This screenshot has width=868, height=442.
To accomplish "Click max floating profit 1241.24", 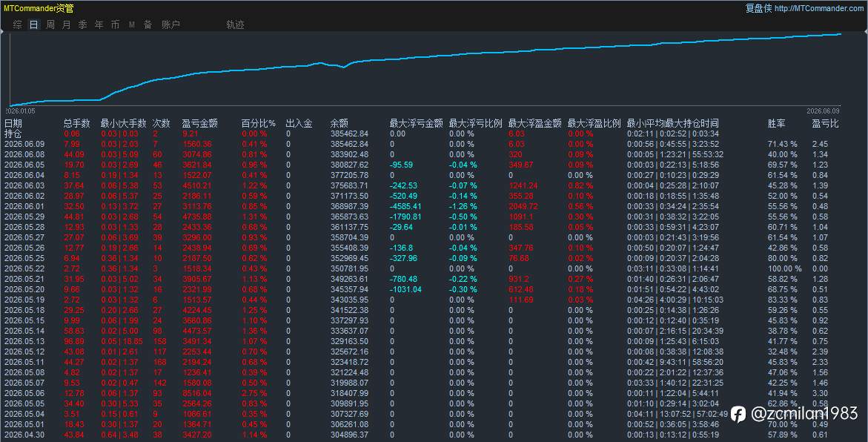I will coord(523,185).
